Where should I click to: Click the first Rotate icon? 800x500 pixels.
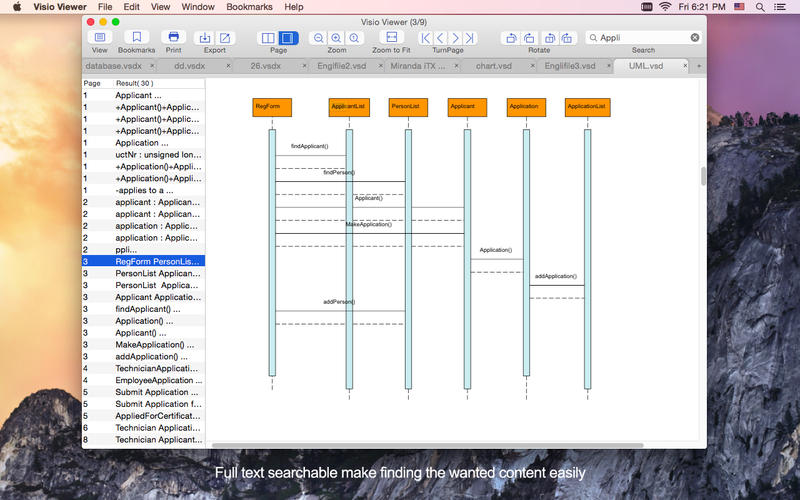[511, 38]
